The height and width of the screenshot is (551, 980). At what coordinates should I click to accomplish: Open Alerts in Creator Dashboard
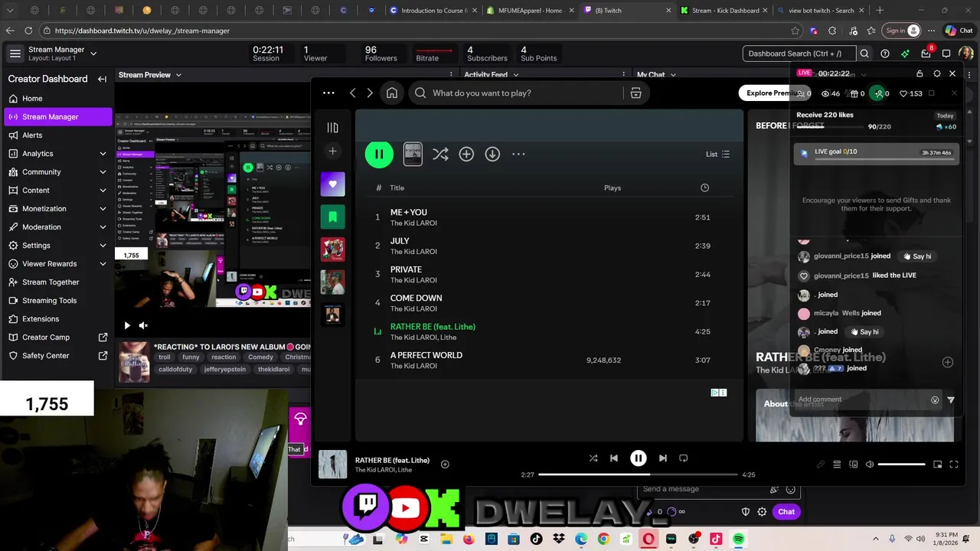(58, 135)
